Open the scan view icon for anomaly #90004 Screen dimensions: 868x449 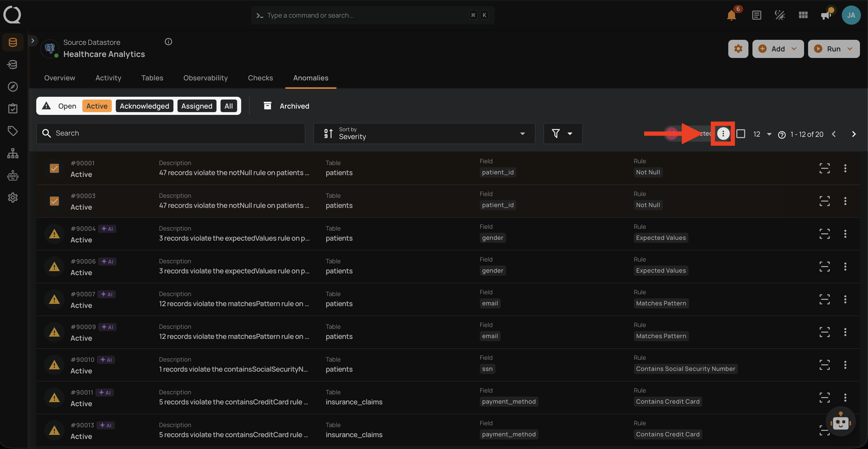coord(824,234)
